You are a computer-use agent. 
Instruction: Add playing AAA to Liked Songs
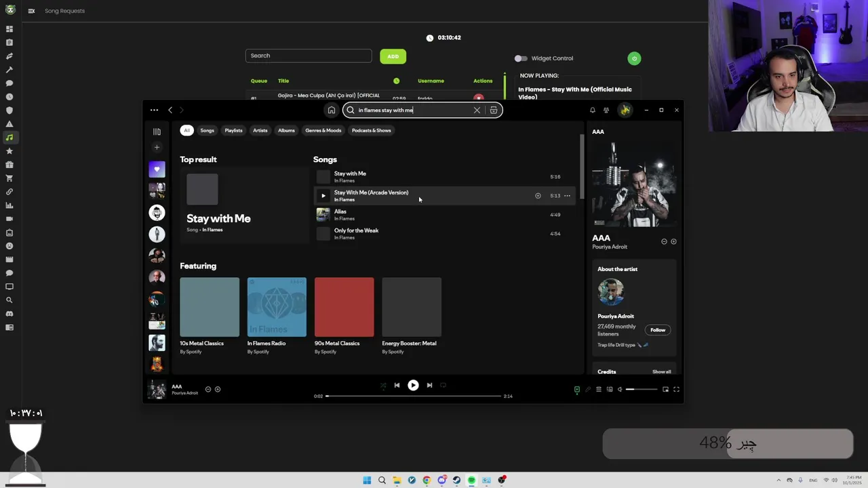click(x=217, y=389)
